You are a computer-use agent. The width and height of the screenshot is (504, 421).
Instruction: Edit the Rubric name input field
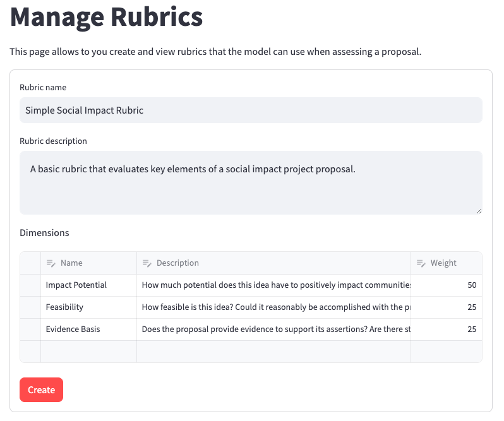pyautogui.click(x=251, y=110)
